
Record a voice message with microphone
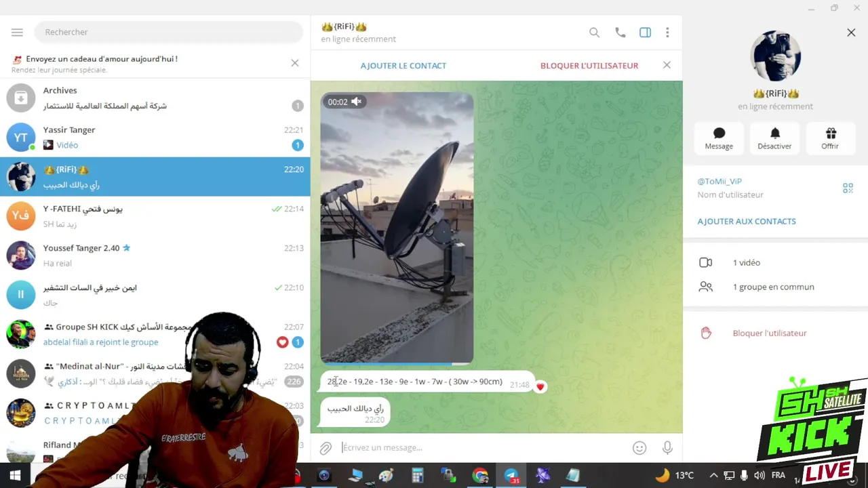pyautogui.click(x=667, y=448)
